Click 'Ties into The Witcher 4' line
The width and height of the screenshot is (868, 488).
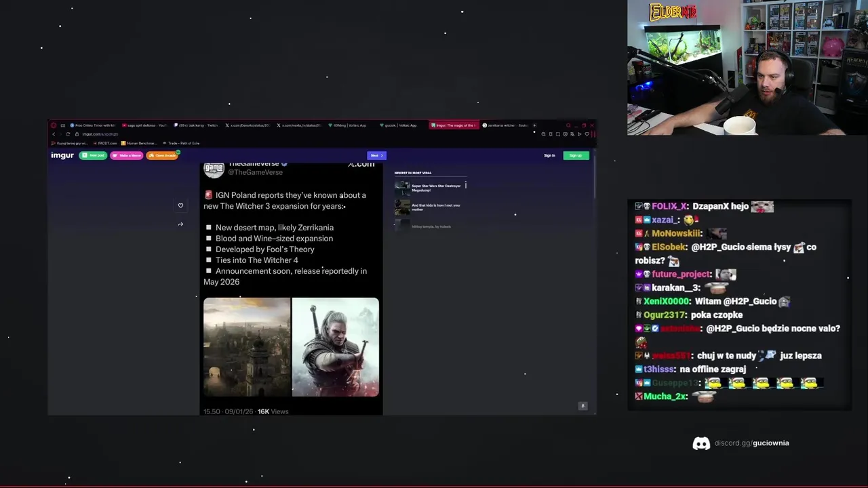pos(257,260)
